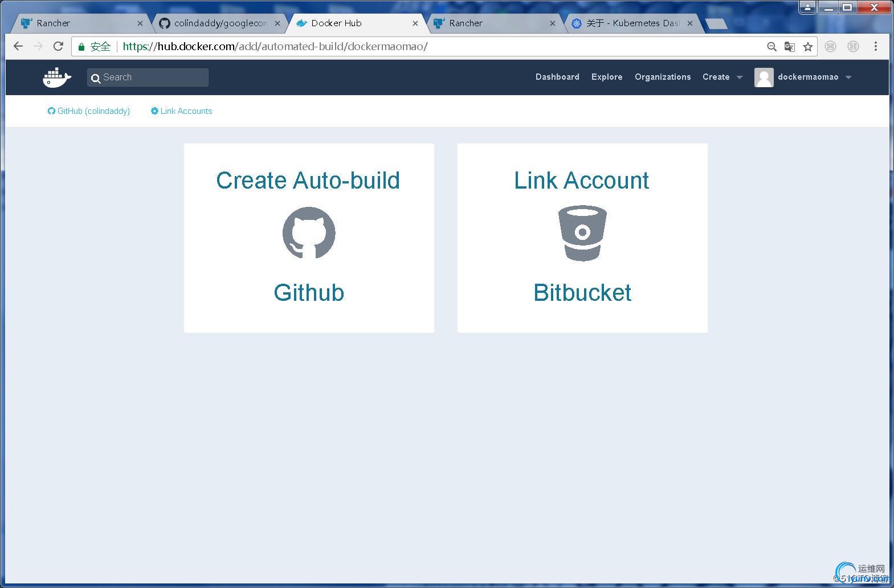This screenshot has height=588, width=894.
Task: Click the GitHub octocat icon in Create Auto-build card
Action: point(309,233)
